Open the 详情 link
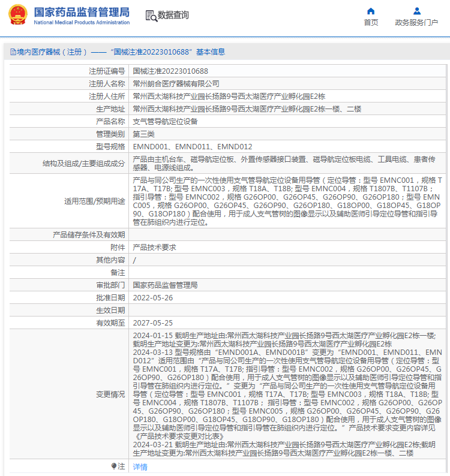Image resolution: width=450 pixels, height=476 pixels. pos(140,466)
